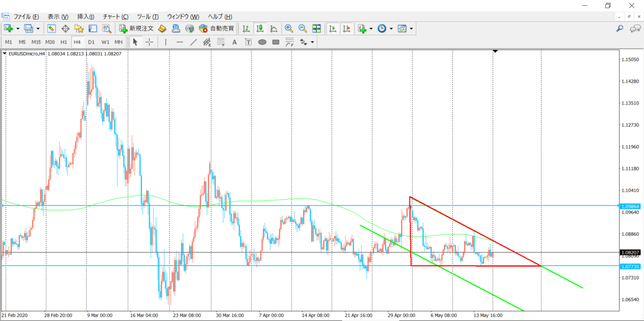Select the rectangle drawing tool
Viewport: 644px width, 321px height.
[x=276, y=42]
